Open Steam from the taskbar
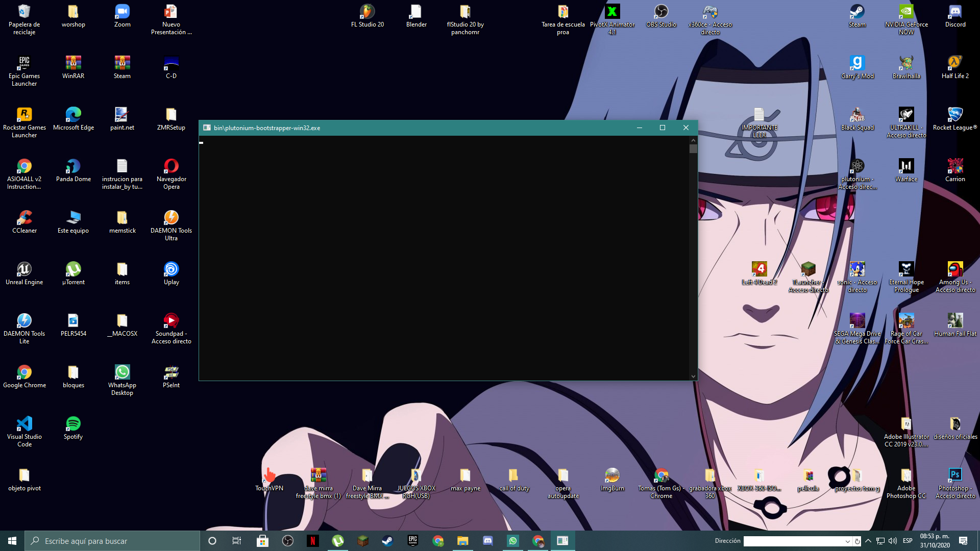The image size is (980, 551). (x=387, y=541)
